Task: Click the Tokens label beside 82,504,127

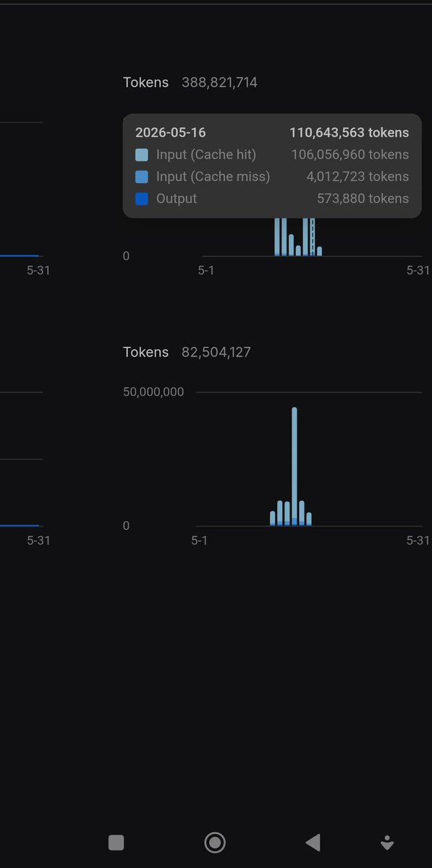Action: point(145,352)
